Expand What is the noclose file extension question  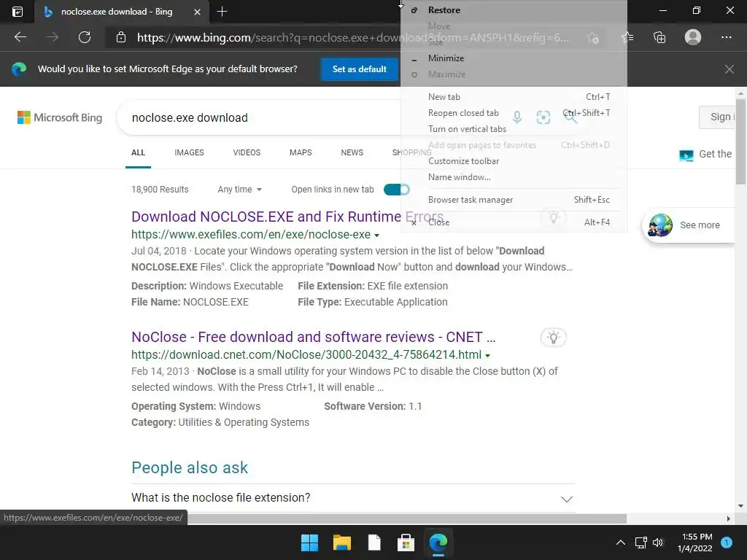[352, 498]
